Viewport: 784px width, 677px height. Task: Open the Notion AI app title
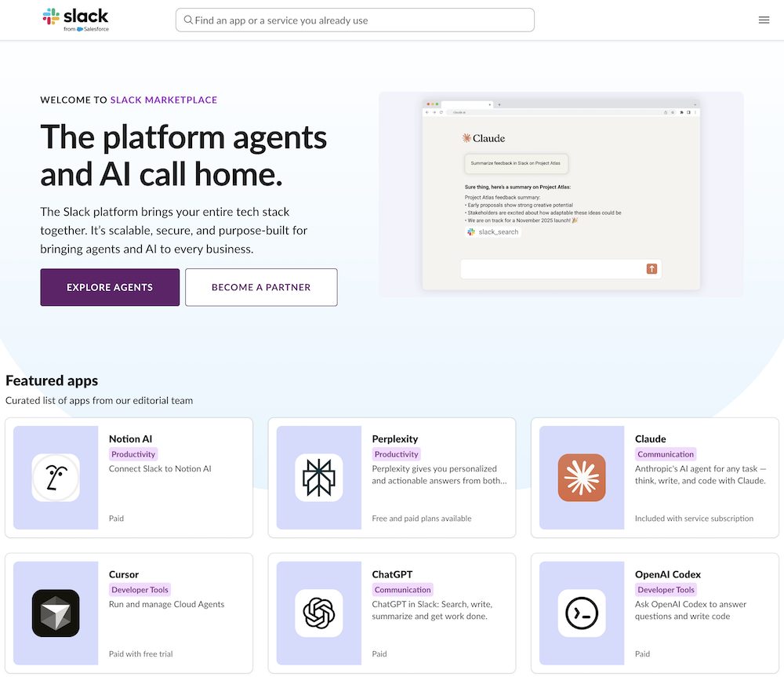pos(130,439)
